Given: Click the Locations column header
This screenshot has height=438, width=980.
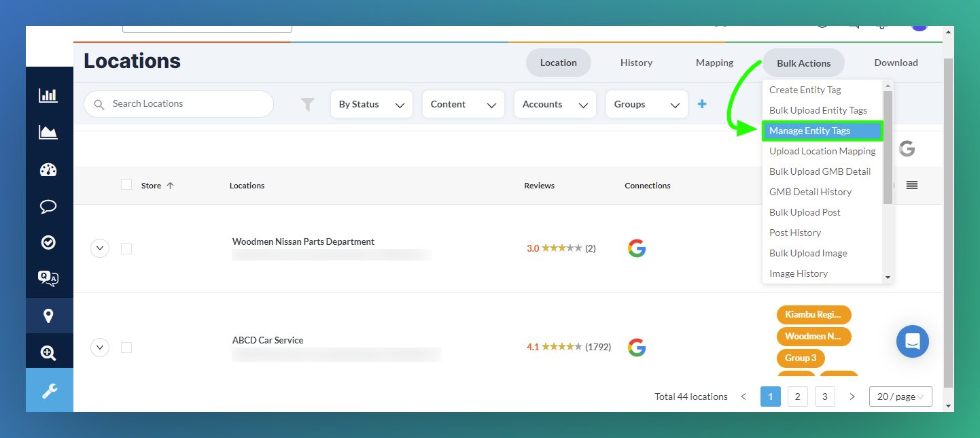Looking at the screenshot, I should (247, 186).
